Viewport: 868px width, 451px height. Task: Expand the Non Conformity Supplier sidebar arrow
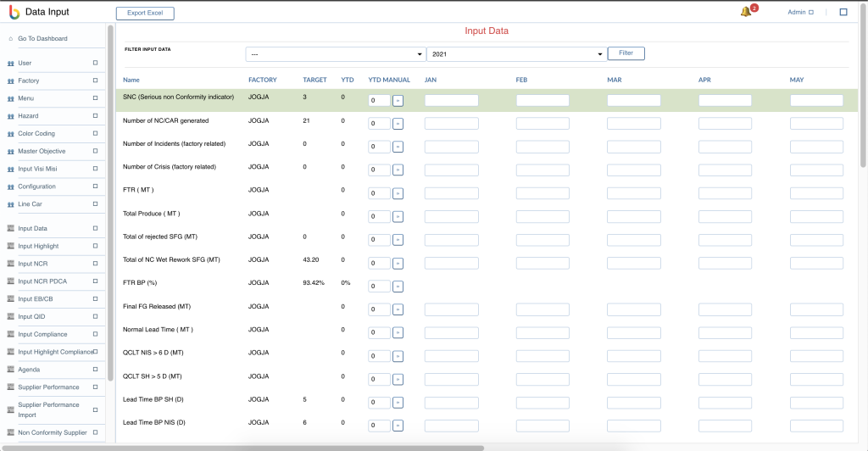click(95, 432)
